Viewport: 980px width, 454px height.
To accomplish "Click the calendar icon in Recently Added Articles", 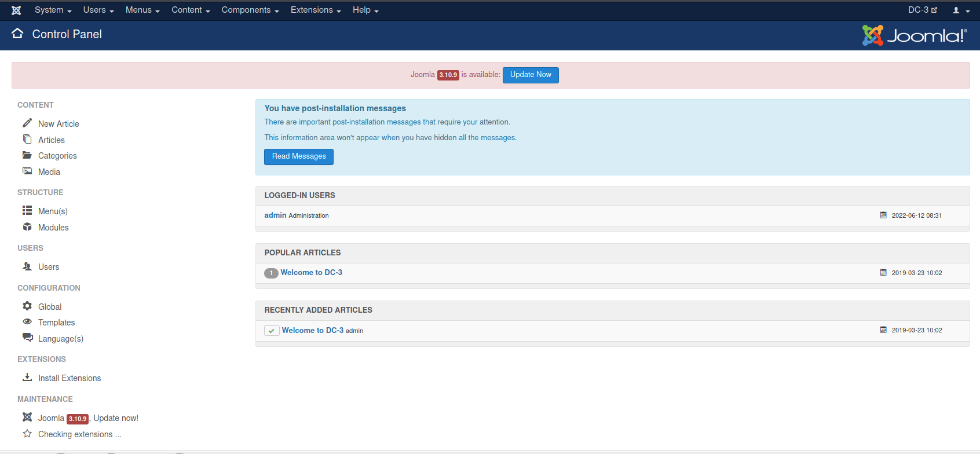I will pos(883,329).
